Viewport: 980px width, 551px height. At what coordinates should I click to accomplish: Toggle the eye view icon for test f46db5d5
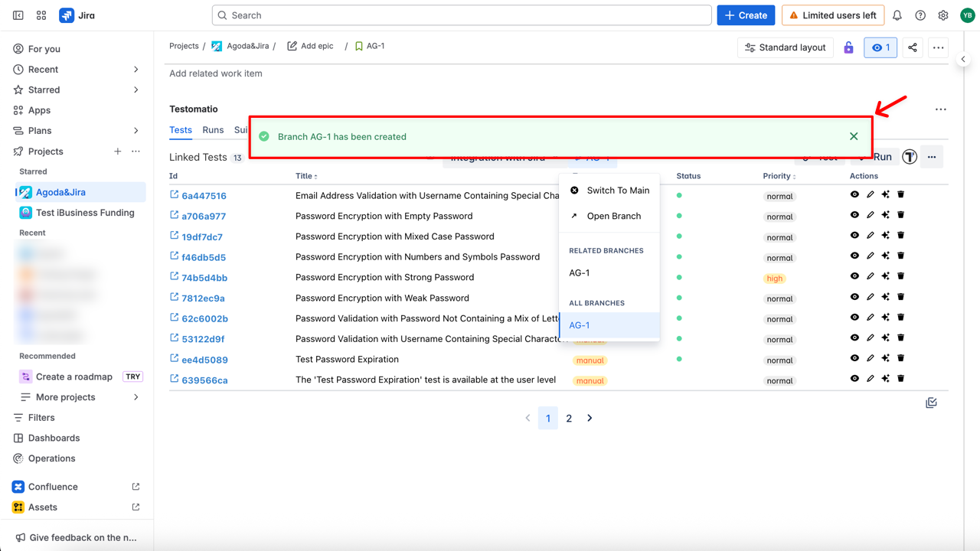coord(854,256)
